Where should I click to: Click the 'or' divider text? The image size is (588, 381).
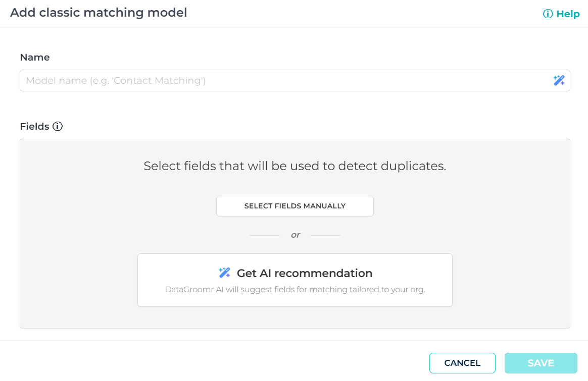click(x=295, y=235)
